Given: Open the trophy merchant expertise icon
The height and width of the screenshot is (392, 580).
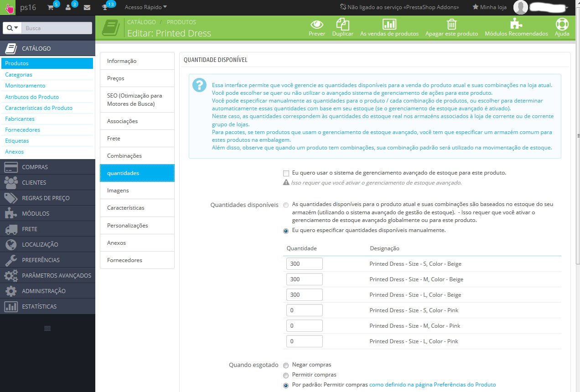Looking at the screenshot, I should [x=105, y=7].
